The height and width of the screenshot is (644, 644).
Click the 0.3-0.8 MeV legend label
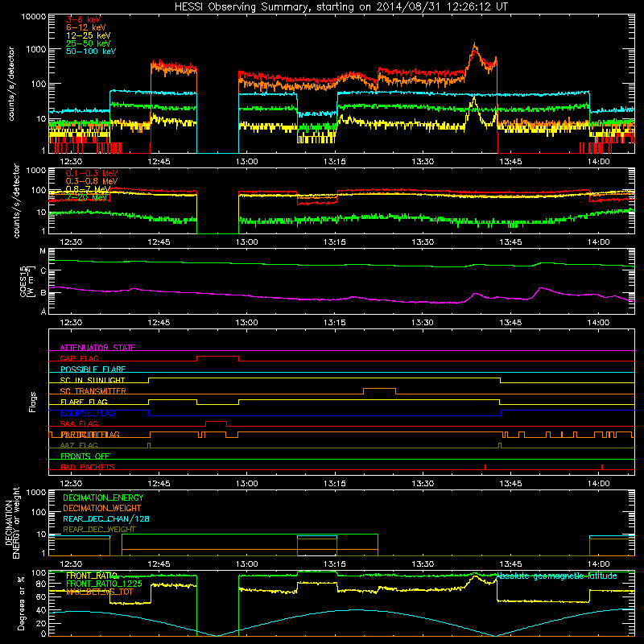92,181
